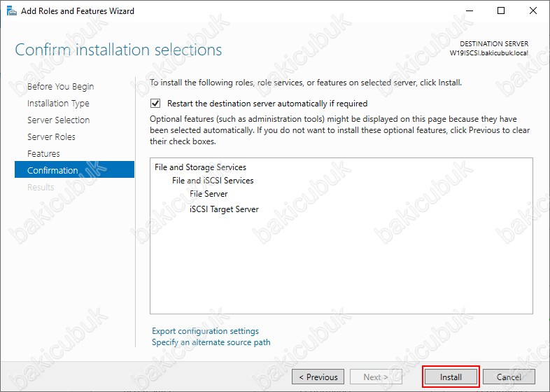Image resolution: width=550 pixels, height=392 pixels.
Task: Uncheck the restart automatically checkbox
Action: click(x=155, y=103)
